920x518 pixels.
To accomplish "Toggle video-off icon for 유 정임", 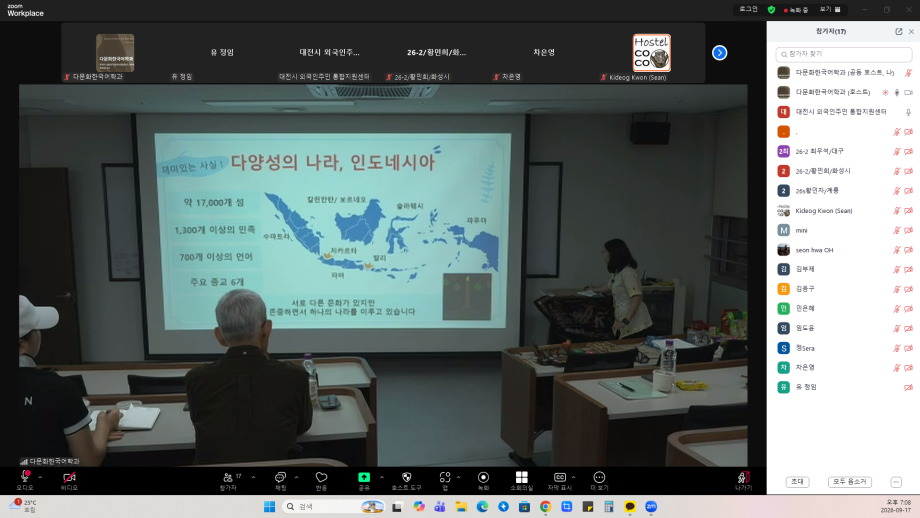I will click(x=908, y=387).
